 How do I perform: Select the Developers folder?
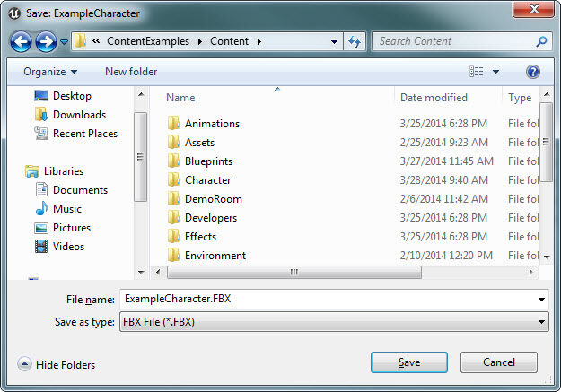[211, 218]
